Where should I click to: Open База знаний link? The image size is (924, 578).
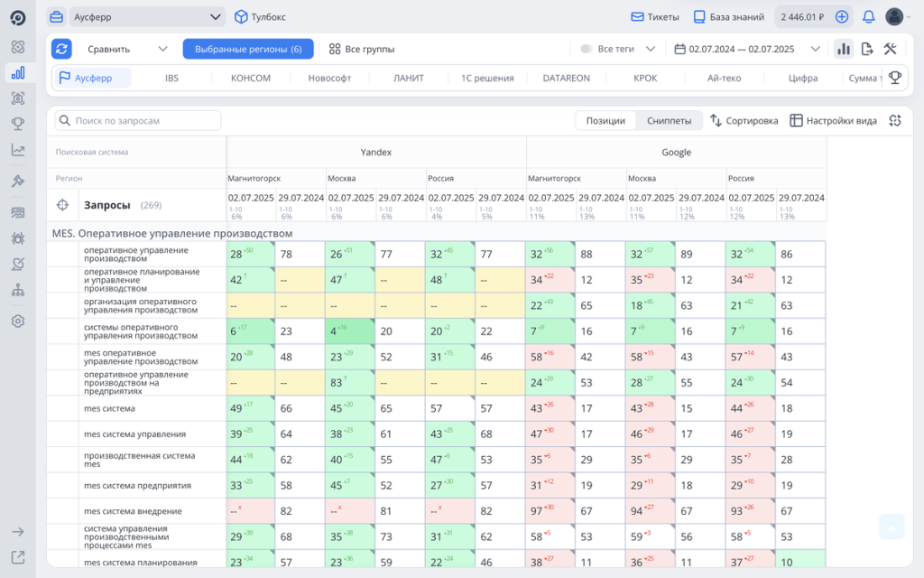tap(728, 17)
